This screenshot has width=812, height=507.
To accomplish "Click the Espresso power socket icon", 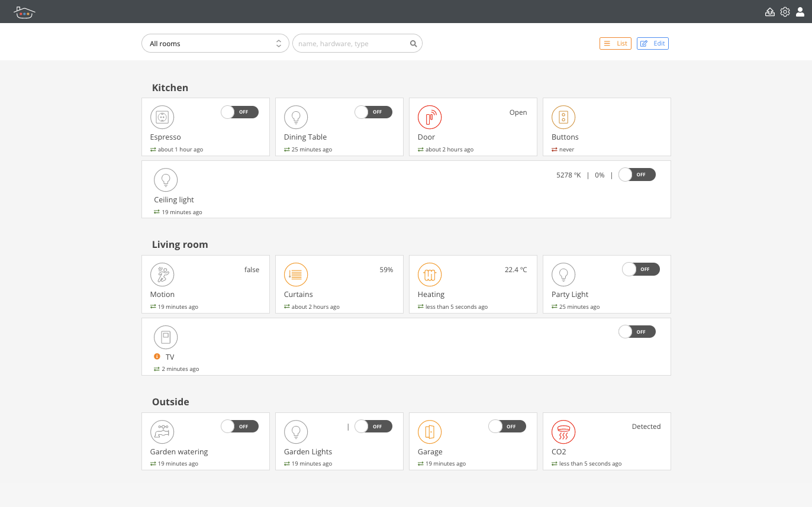I will tap(162, 118).
